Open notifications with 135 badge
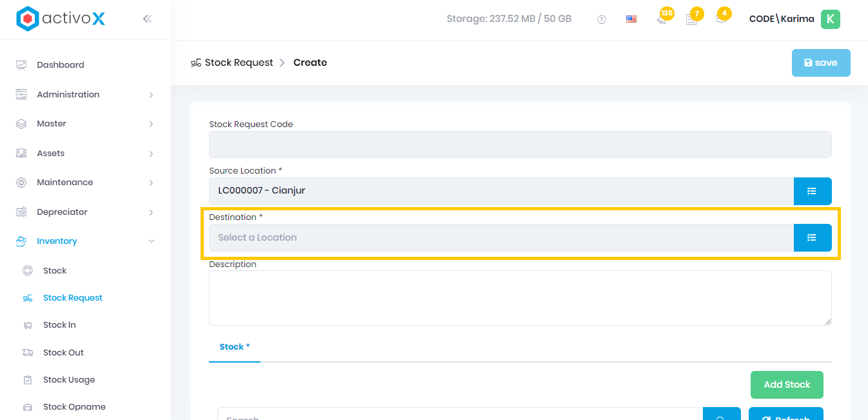The width and height of the screenshot is (868, 420). pyautogui.click(x=662, y=19)
